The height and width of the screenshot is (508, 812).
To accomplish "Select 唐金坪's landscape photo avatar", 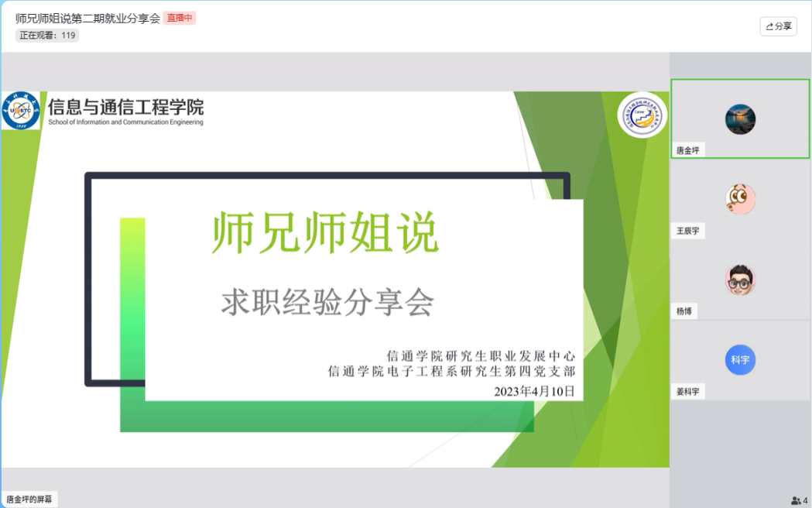I will [740, 119].
